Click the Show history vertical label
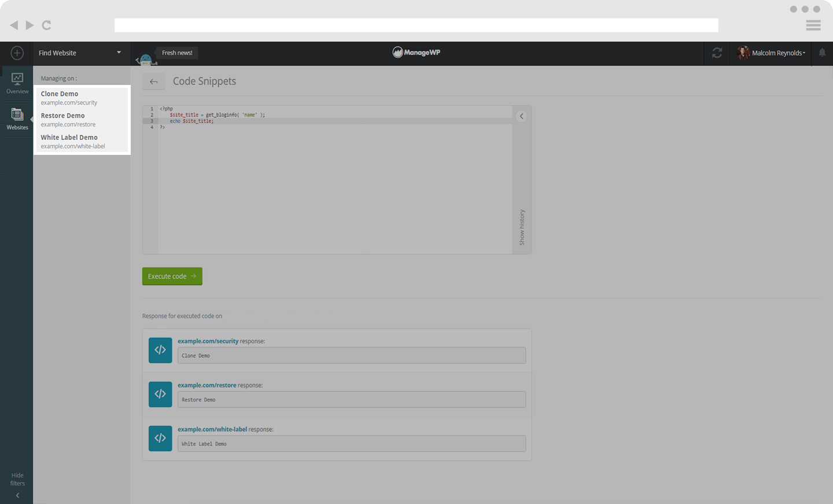This screenshot has width=833, height=504. coord(522,227)
